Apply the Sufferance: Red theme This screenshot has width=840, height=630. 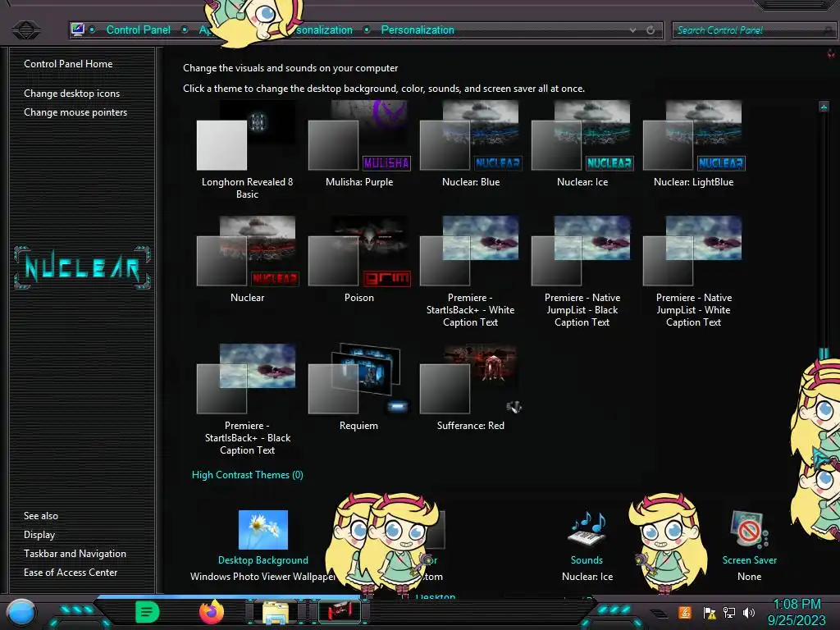pos(470,388)
